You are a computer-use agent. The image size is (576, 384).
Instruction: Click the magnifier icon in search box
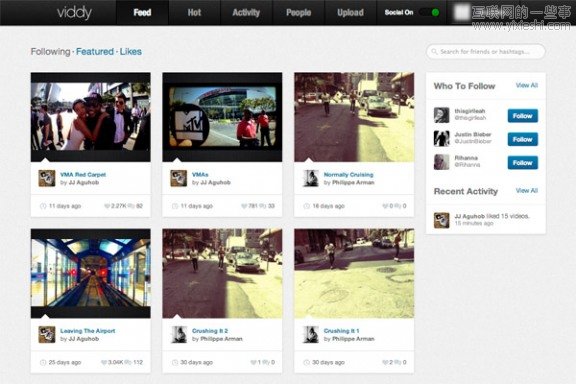(x=434, y=51)
